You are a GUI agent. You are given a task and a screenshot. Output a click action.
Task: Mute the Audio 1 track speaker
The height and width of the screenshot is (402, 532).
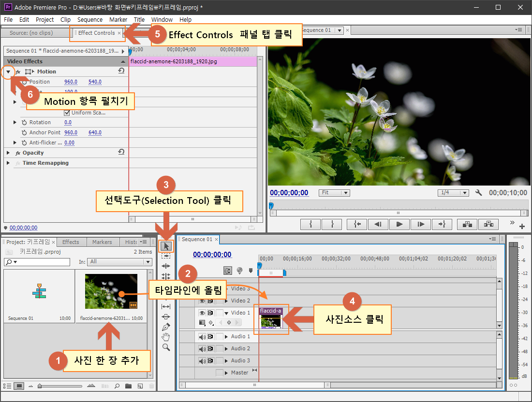[x=202, y=337]
